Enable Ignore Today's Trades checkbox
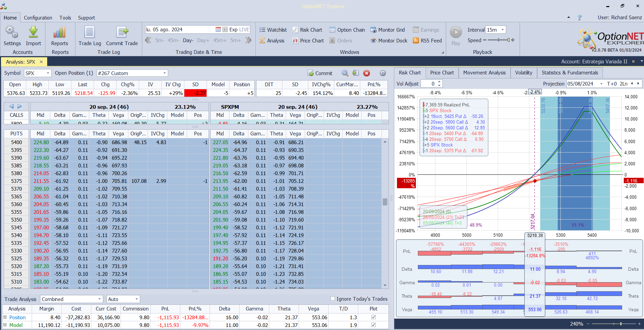Viewport: 644px width, 330px height. (x=333, y=299)
